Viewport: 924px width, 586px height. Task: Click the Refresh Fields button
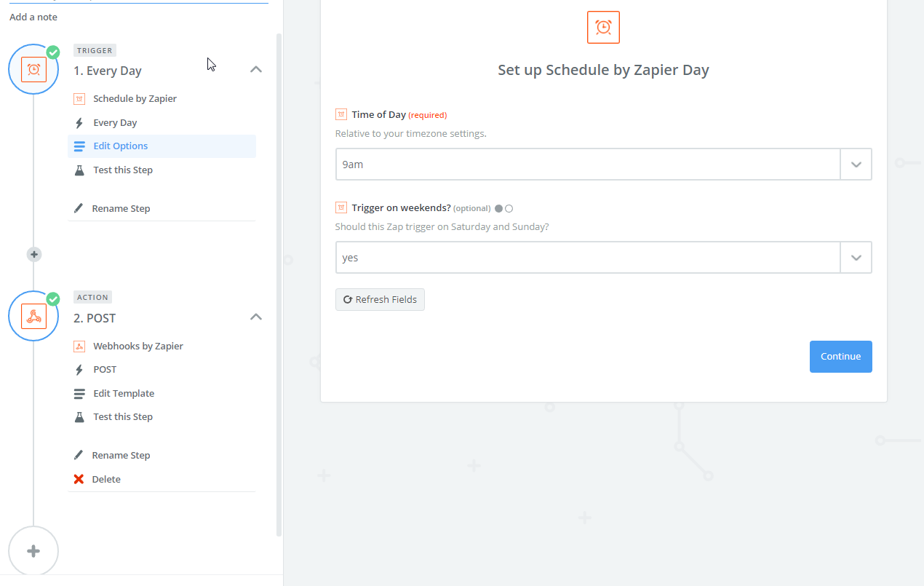point(380,300)
